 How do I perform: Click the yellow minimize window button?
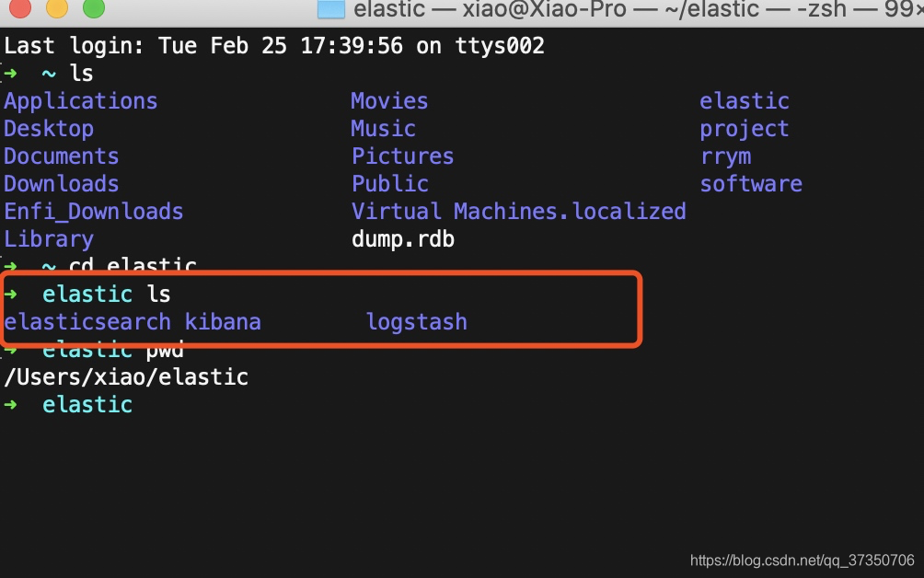57,7
